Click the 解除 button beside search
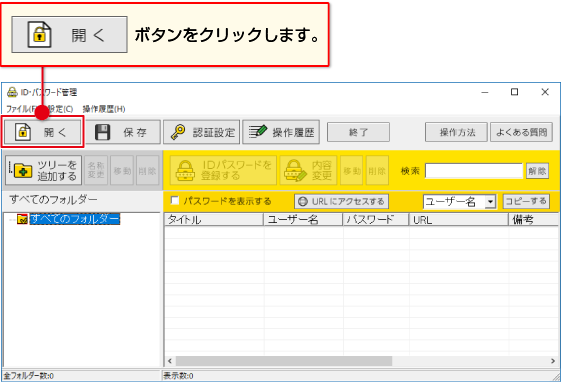This screenshot has height=384, width=562. click(x=537, y=171)
